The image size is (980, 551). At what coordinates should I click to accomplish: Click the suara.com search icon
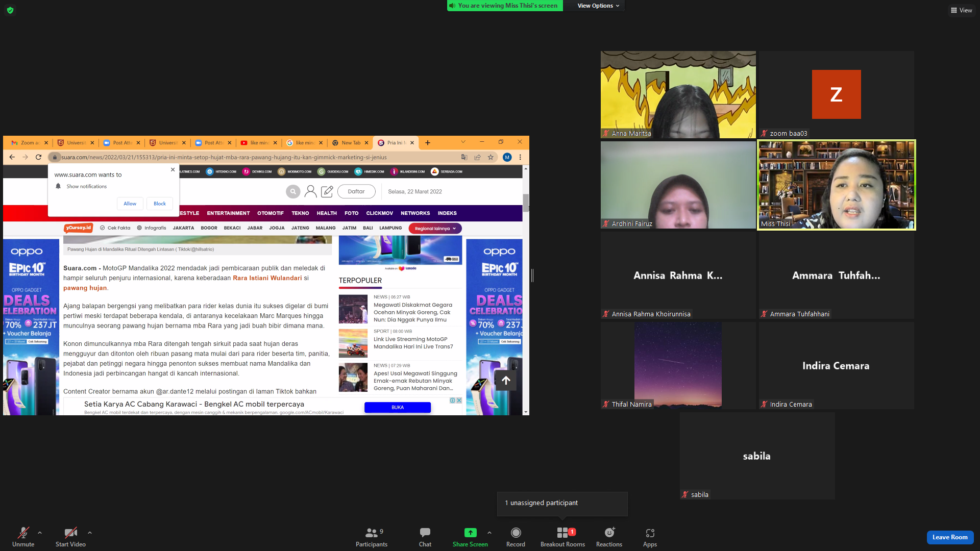click(293, 192)
